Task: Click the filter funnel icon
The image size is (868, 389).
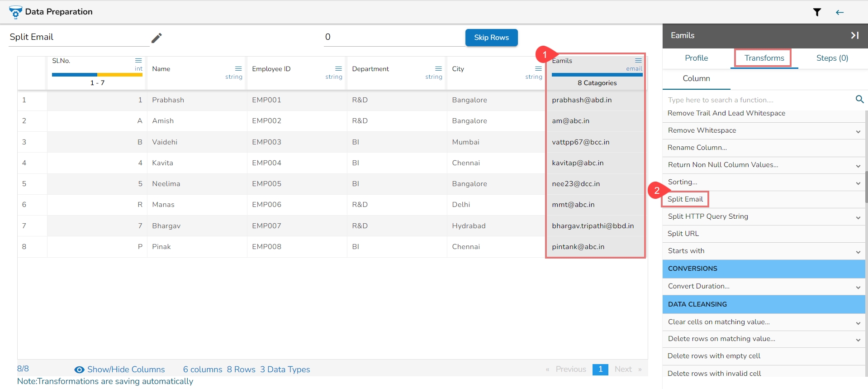Action: [x=817, y=12]
